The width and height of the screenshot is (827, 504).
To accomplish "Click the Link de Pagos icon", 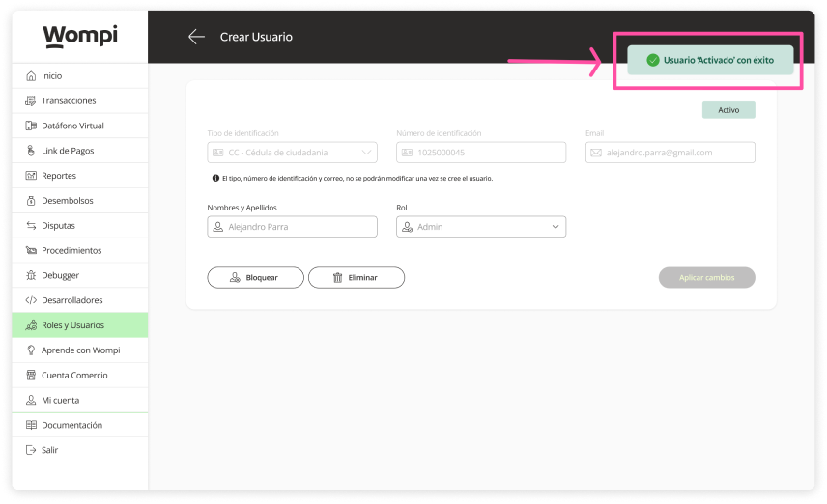I will 31,152.
